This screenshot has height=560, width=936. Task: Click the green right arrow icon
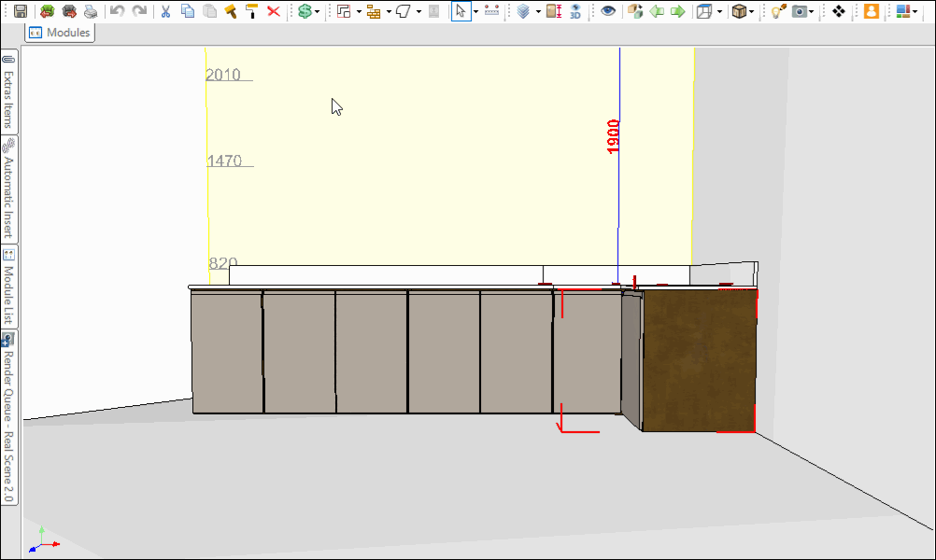(677, 11)
